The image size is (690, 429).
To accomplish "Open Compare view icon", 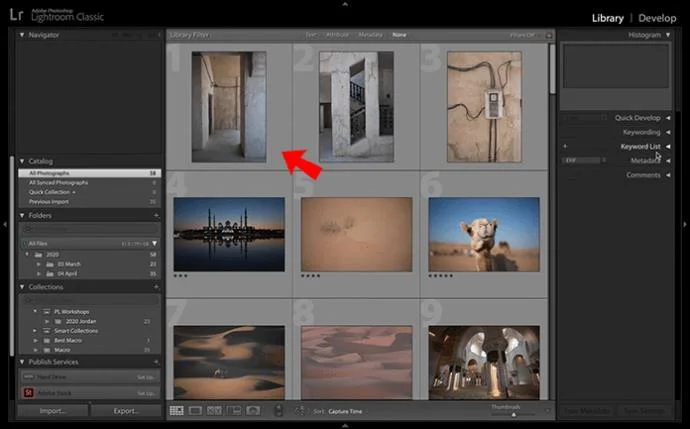I will tap(215, 411).
